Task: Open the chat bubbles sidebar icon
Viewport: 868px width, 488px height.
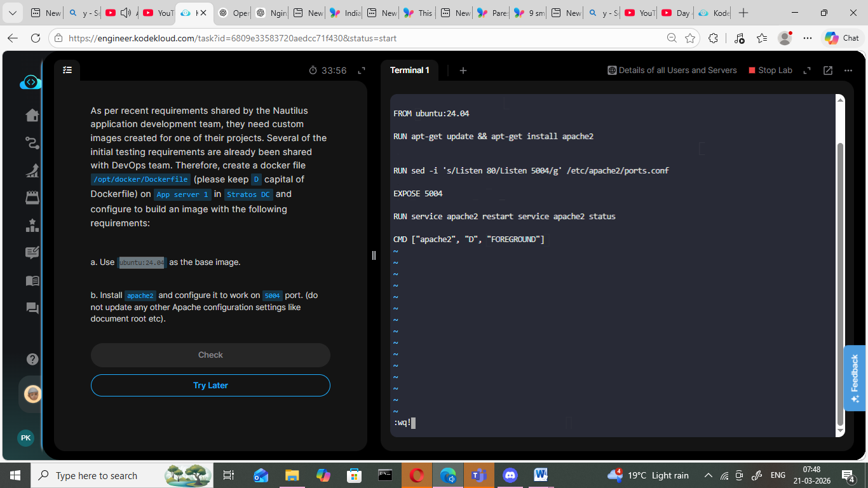Action: (32, 308)
